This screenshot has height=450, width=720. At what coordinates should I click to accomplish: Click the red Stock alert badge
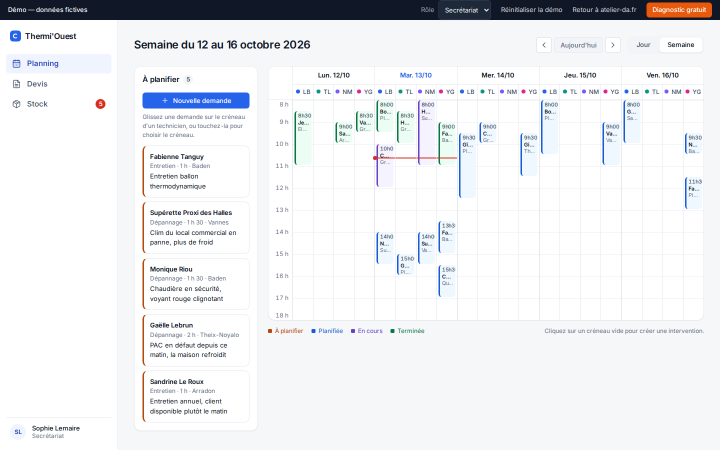click(100, 104)
